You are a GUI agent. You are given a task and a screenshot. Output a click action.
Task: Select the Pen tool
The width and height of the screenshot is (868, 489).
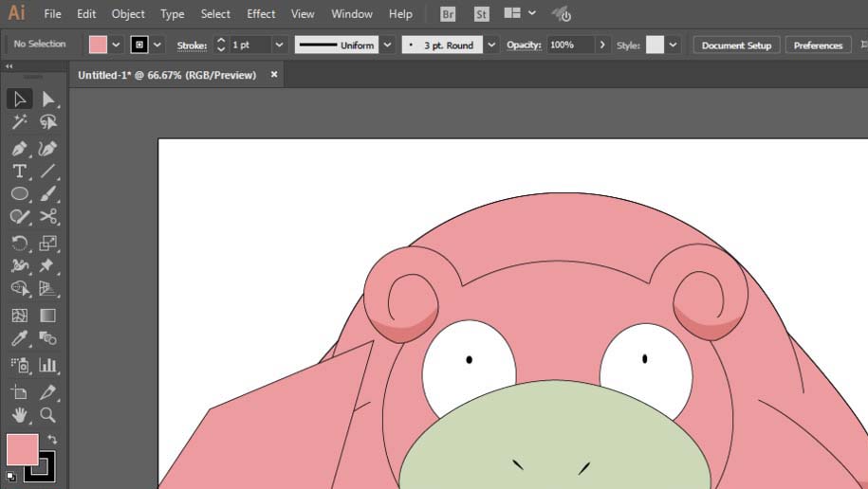click(x=19, y=149)
